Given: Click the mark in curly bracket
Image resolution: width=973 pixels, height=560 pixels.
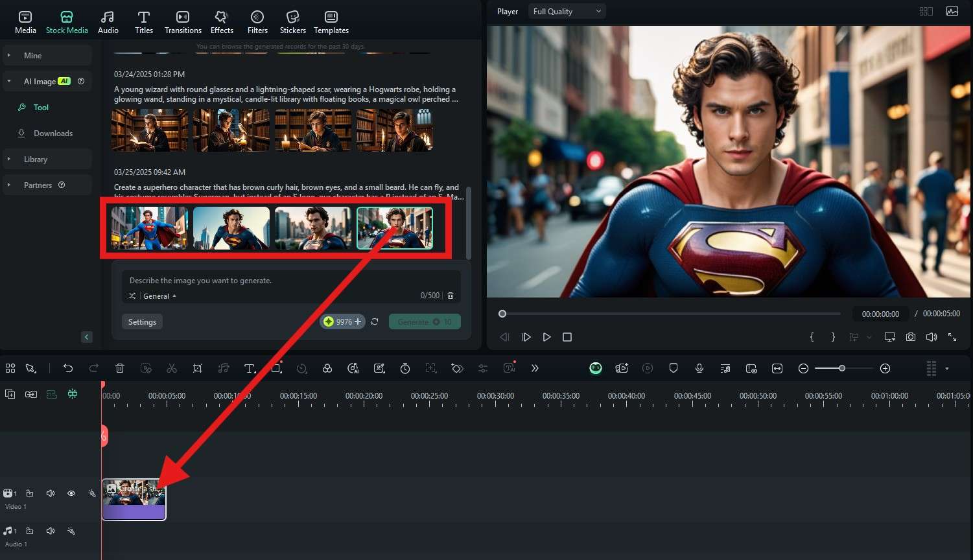Looking at the screenshot, I should coord(812,337).
